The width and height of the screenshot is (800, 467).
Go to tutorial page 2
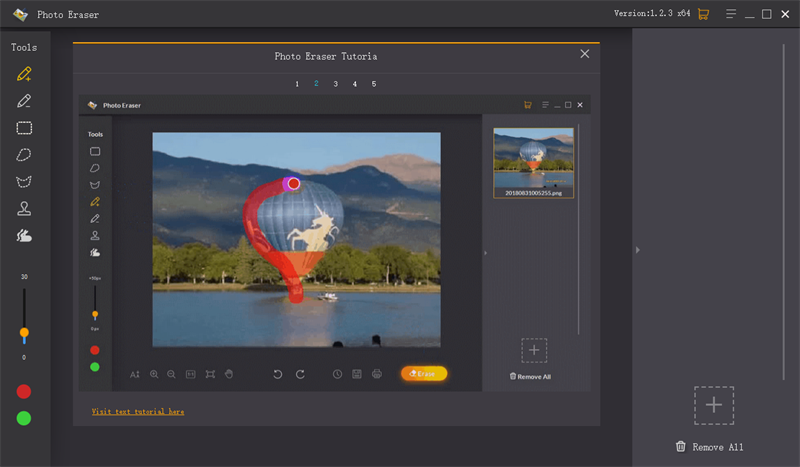(x=316, y=83)
